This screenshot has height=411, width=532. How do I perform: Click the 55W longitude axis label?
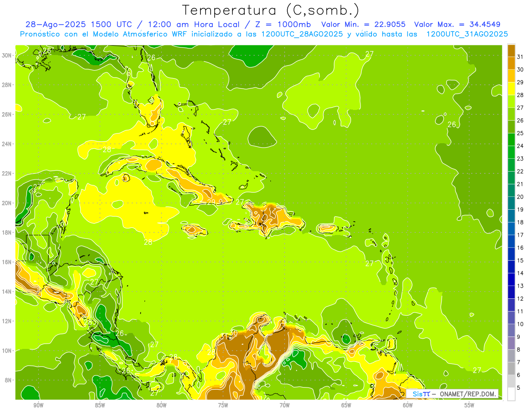coord(469,405)
